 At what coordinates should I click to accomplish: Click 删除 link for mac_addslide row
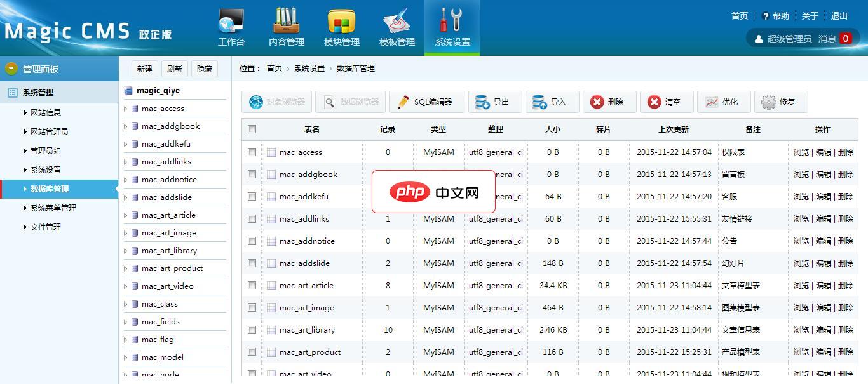click(x=846, y=263)
